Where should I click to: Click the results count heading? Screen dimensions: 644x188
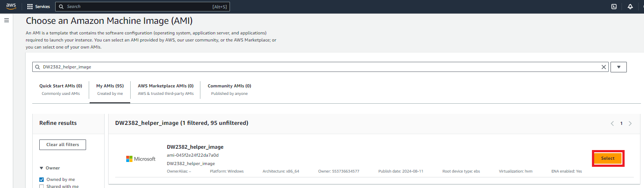[181, 123]
